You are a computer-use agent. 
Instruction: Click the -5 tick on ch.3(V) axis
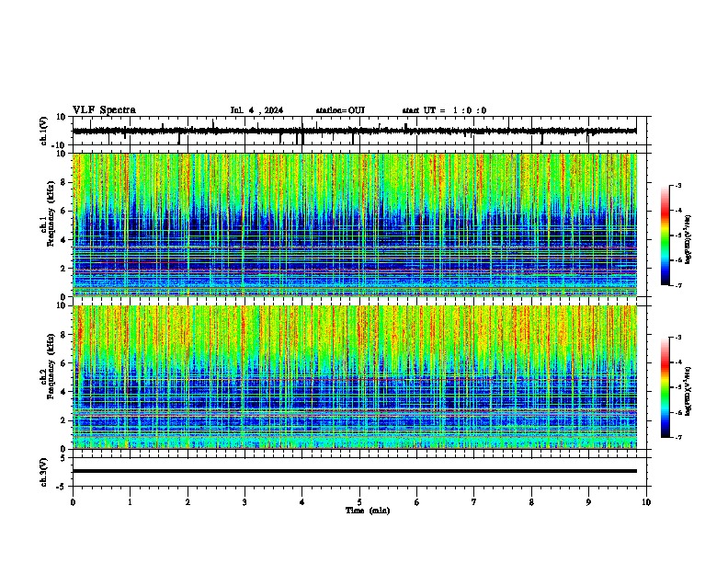point(62,487)
